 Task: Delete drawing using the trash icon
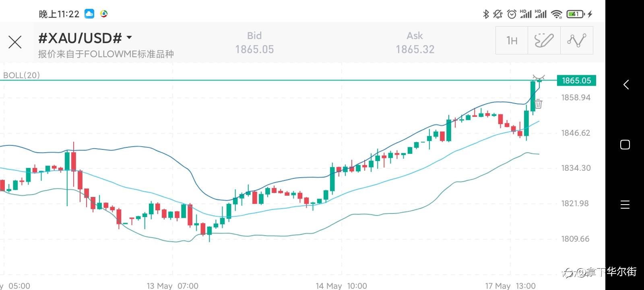pos(538,104)
